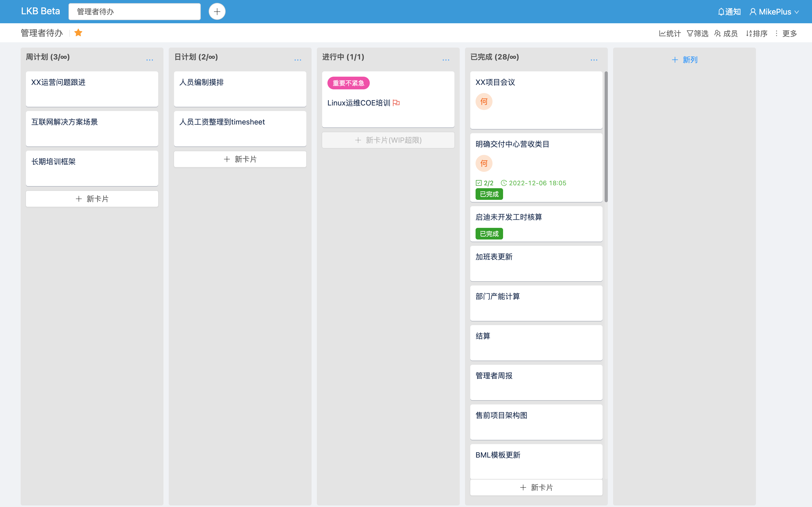Click disabled 新卡片(WIP超限) button
The image size is (812, 507).
[388, 140]
